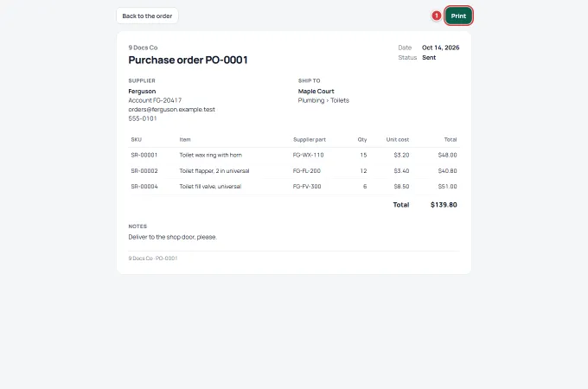This screenshot has height=389, width=588.
Task: Click the Item column header
Action: pos(185,139)
